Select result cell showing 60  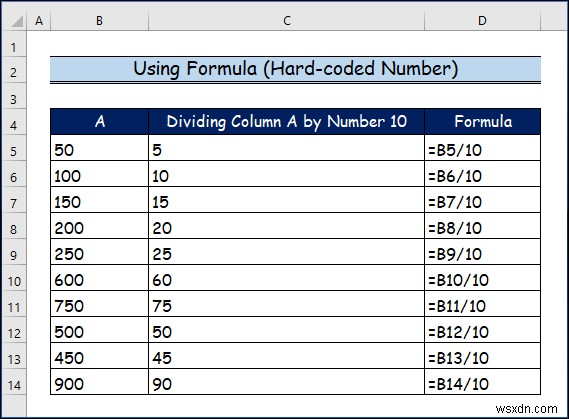click(x=286, y=278)
